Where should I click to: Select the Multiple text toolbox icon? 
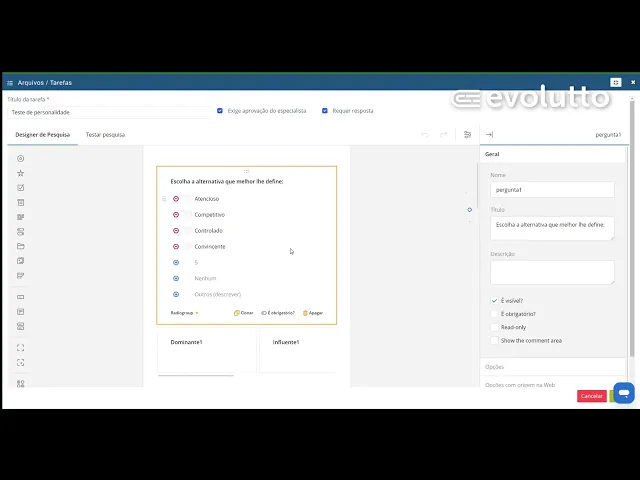20,326
